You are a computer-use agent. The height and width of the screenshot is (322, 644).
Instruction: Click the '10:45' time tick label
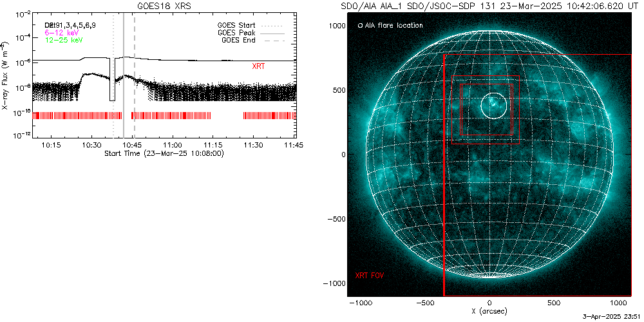pos(132,146)
